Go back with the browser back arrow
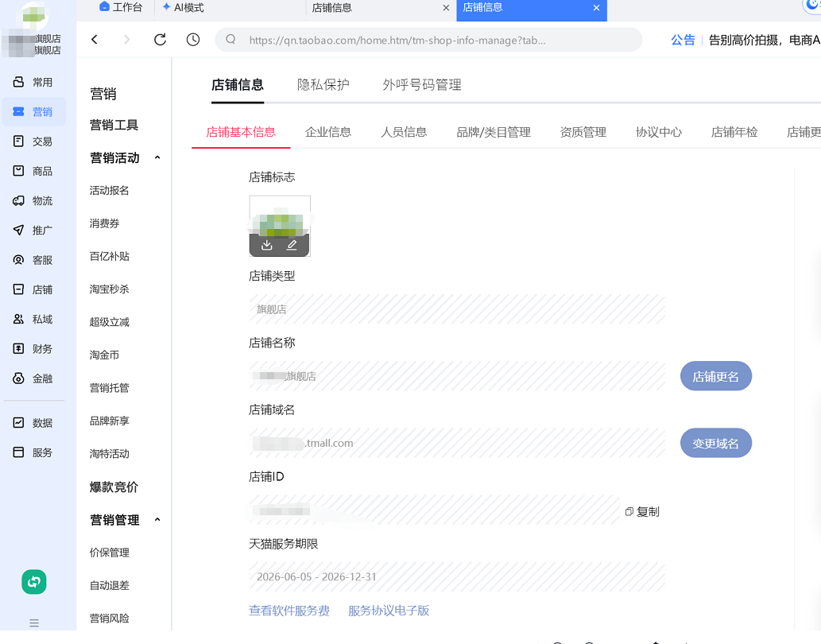Screen dimensions: 821x644 coord(95,39)
